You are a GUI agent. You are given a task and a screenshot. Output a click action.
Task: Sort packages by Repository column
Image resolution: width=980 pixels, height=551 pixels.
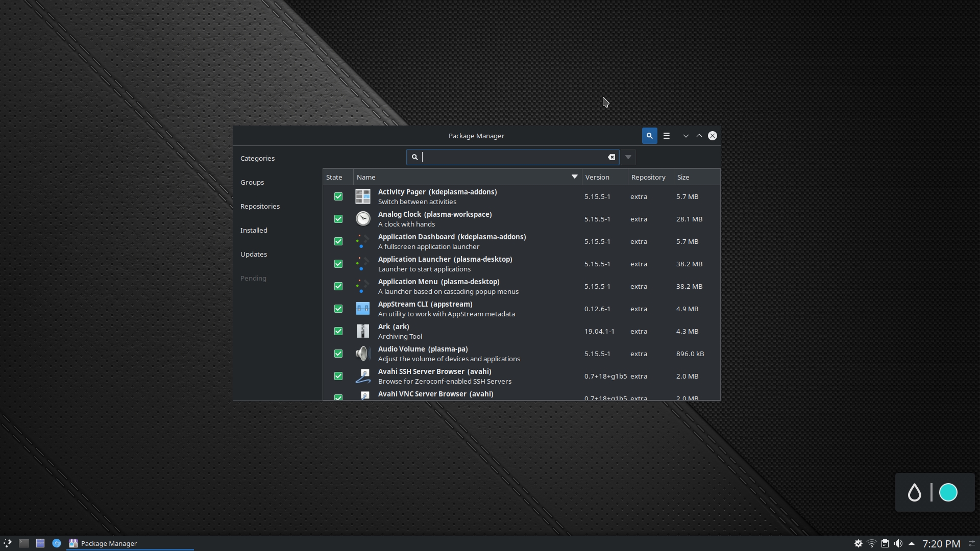coord(651,177)
